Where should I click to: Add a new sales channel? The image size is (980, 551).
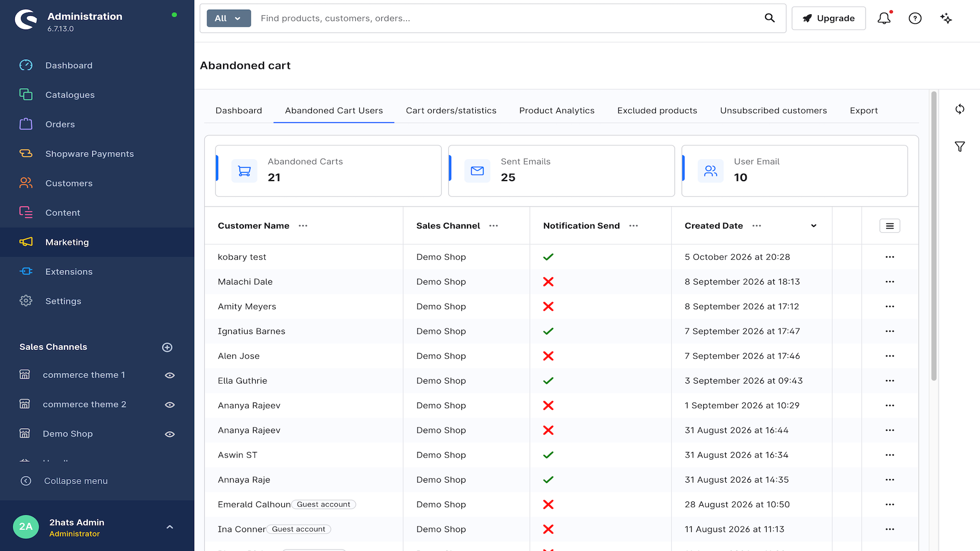click(x=167, y=347)
